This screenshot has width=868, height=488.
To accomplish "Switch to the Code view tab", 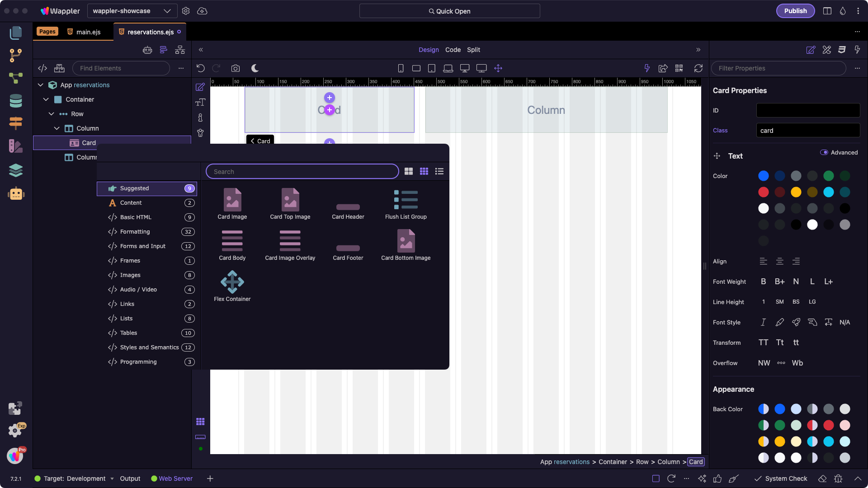I will tap(453, 50).
